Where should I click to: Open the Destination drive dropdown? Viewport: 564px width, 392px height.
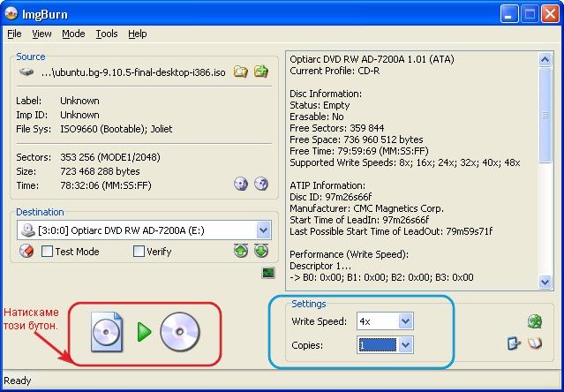tap(263, 230)
